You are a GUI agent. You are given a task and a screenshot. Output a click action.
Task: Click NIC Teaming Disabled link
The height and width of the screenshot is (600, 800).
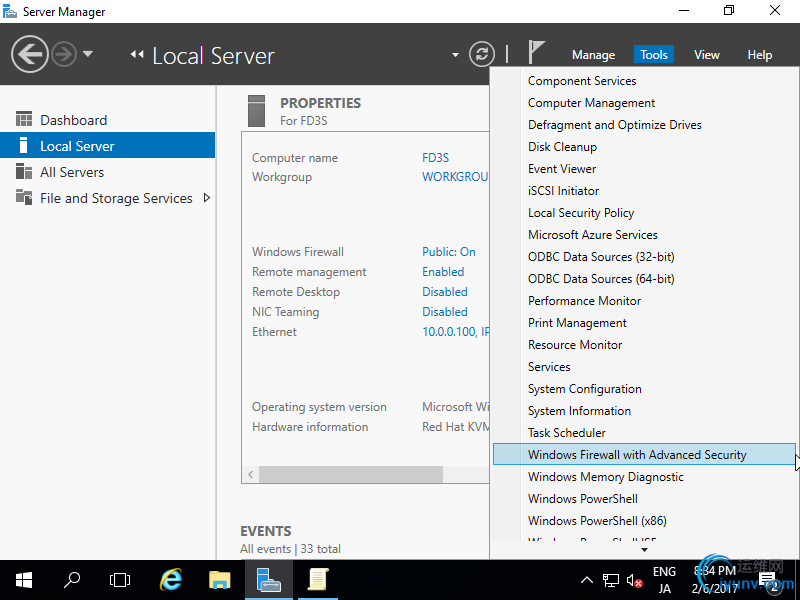[x=444, y=311]
